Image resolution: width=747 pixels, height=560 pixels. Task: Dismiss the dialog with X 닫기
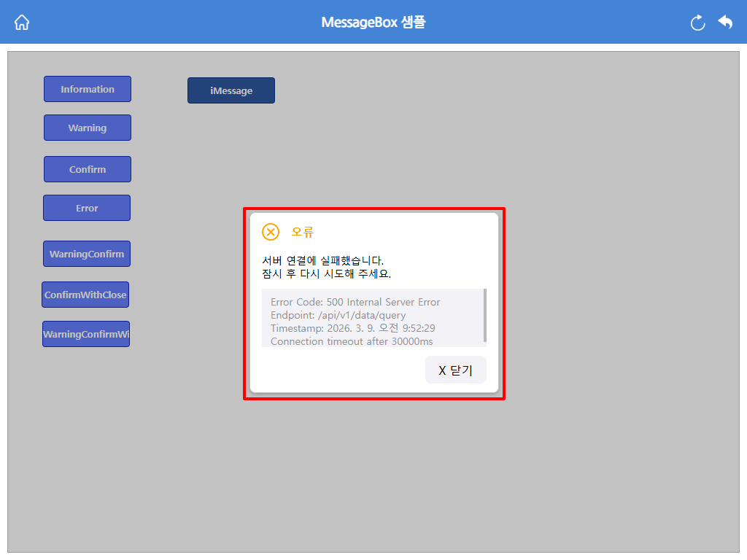pos(455,370)
